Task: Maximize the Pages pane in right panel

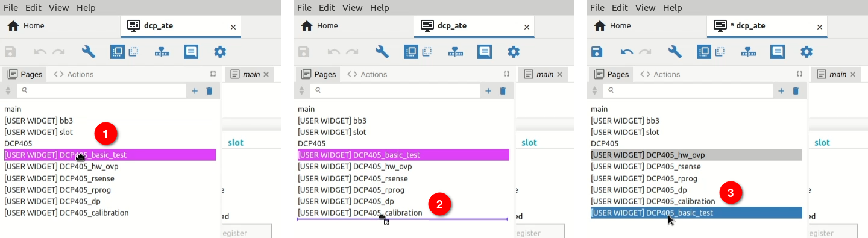Action: (799, 74)
